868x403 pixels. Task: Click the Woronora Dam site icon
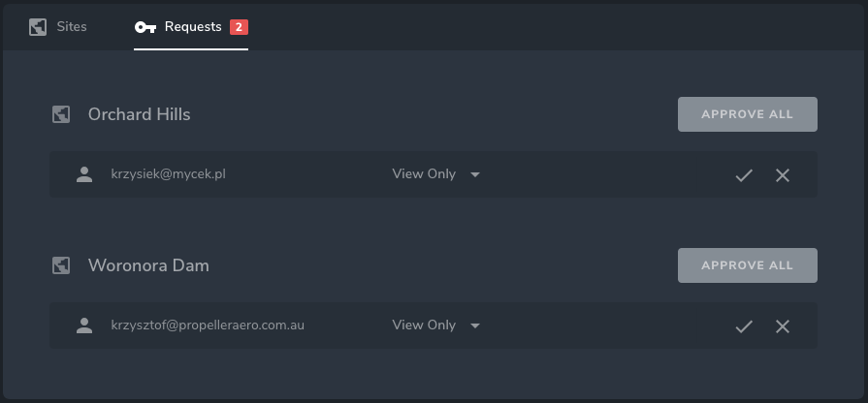pos(61,265)
